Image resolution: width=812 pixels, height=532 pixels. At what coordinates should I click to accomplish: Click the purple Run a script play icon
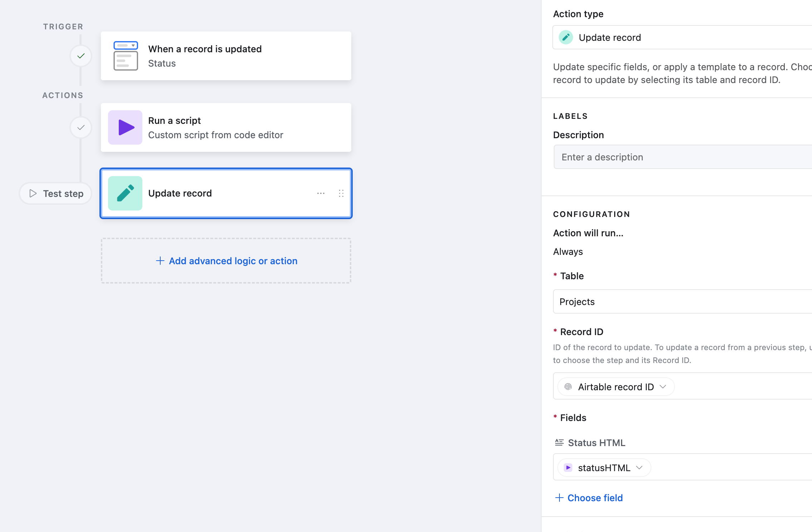125,127
